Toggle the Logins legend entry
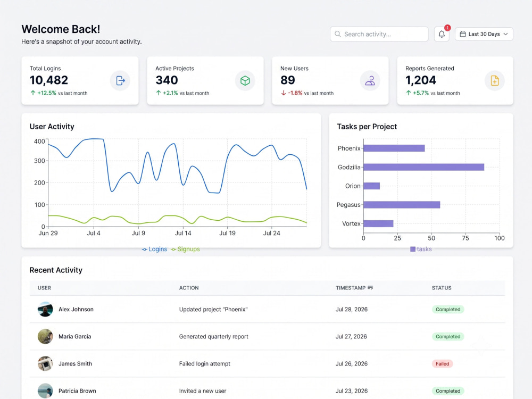 (x=154, y=249)
